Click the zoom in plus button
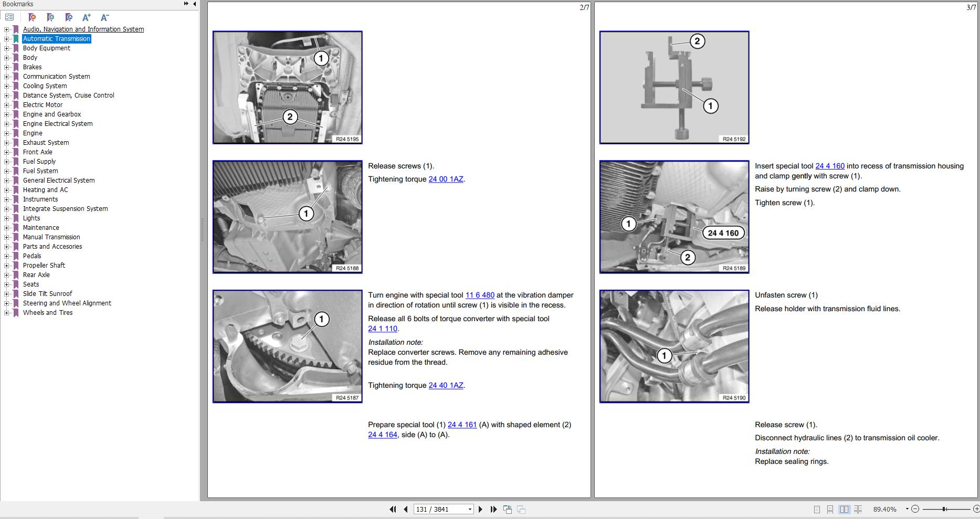This screenshot has width=980, height=519. (x=976, y=509)
